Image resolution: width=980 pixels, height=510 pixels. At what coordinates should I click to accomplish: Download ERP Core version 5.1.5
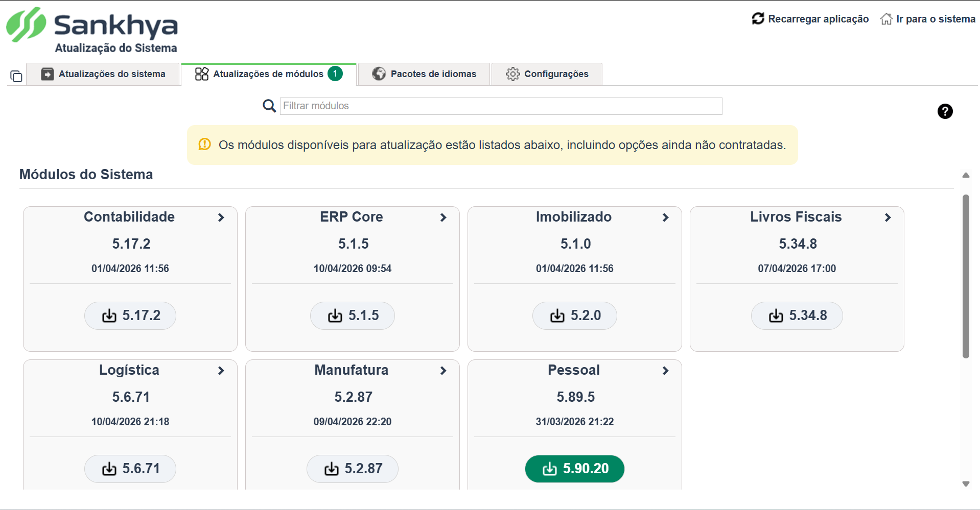click(353, 315)
